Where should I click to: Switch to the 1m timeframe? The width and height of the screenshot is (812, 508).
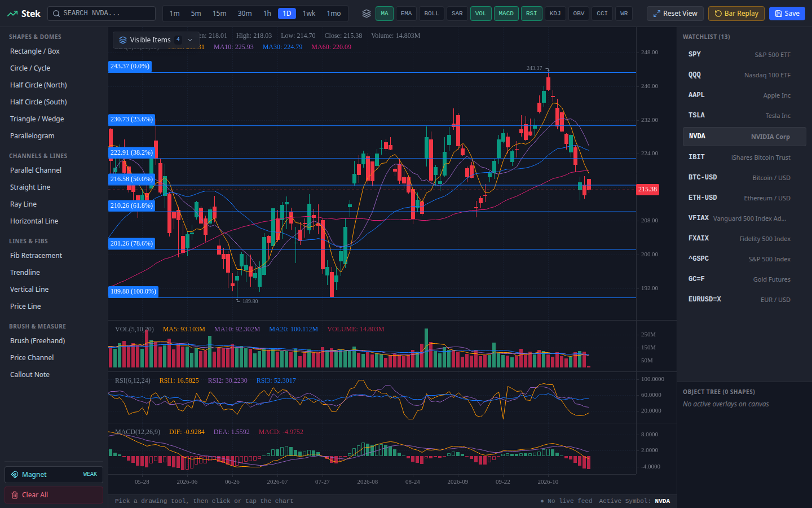tap(175, 14)
